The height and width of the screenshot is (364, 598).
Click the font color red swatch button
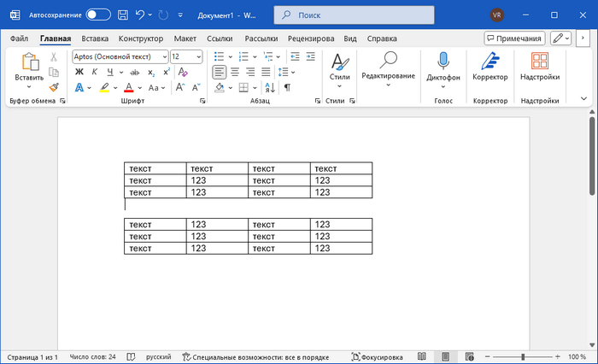click(x=128, y=87)
